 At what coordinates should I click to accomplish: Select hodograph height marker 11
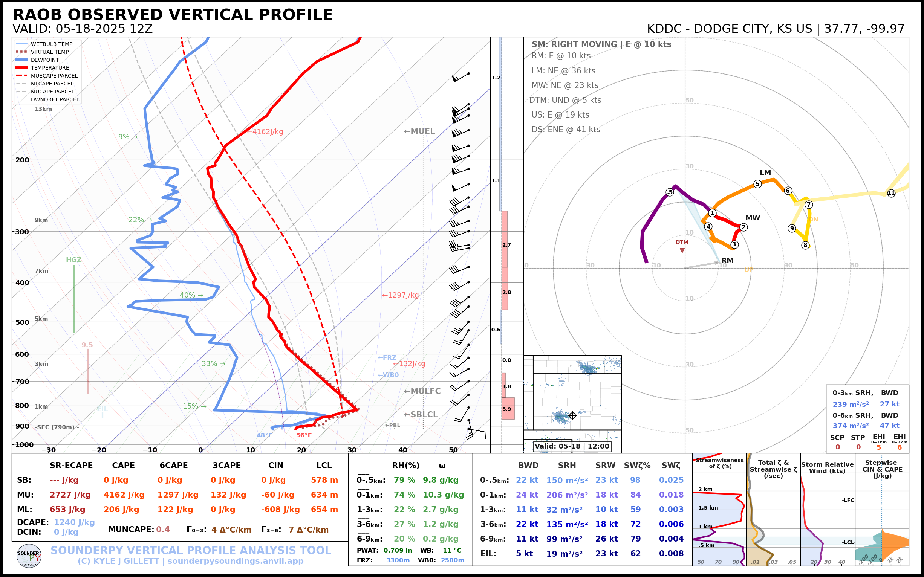(891, 193)
